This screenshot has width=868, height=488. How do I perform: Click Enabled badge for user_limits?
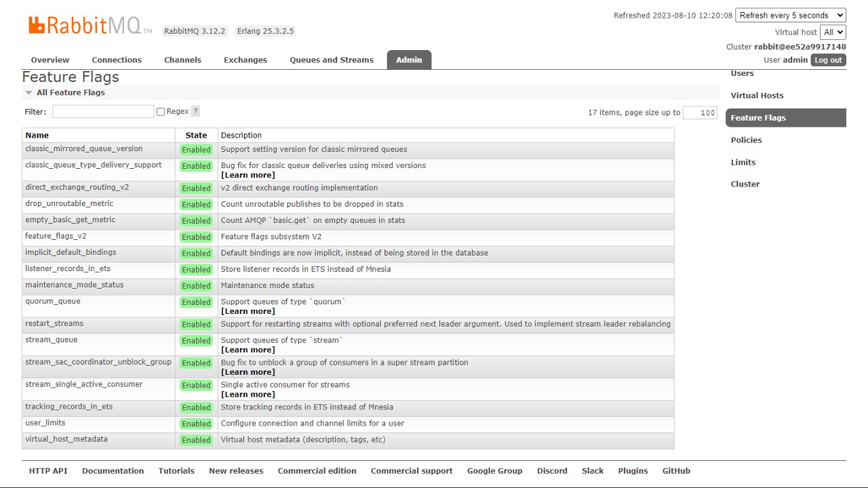click(x=196, y=424)
